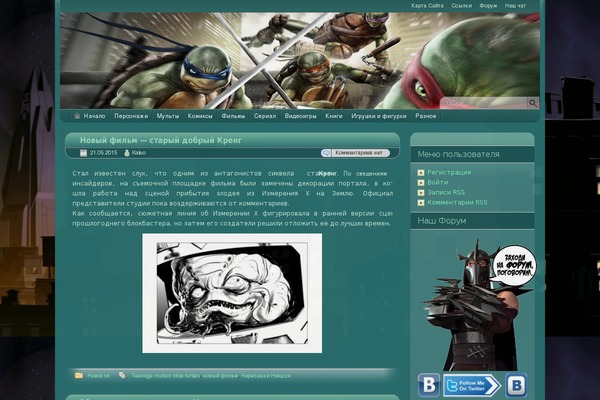This screenshot has width=600, height=400.
Task: Click the Ссылки link at the top
Action: pyautogui.click(x=461, y=6)
